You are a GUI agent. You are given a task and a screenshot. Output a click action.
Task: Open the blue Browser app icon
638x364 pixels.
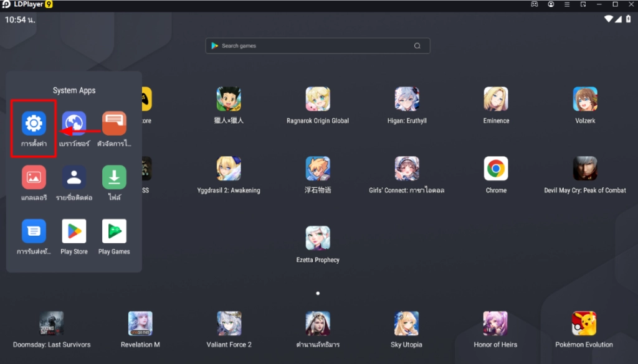point(74,124)
